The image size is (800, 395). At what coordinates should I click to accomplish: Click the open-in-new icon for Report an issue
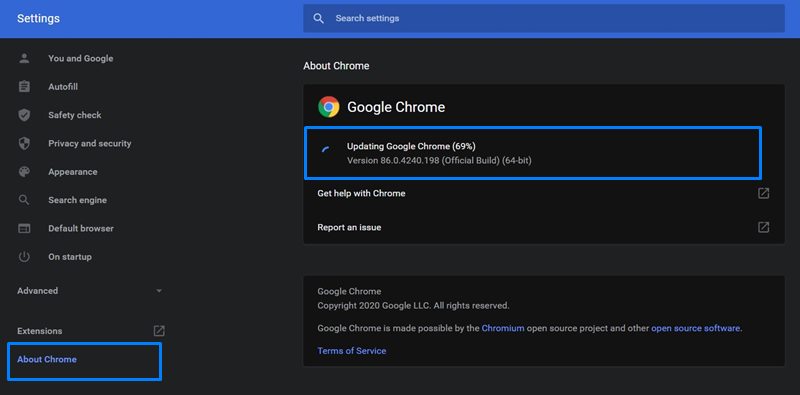[x=763, y=227]
